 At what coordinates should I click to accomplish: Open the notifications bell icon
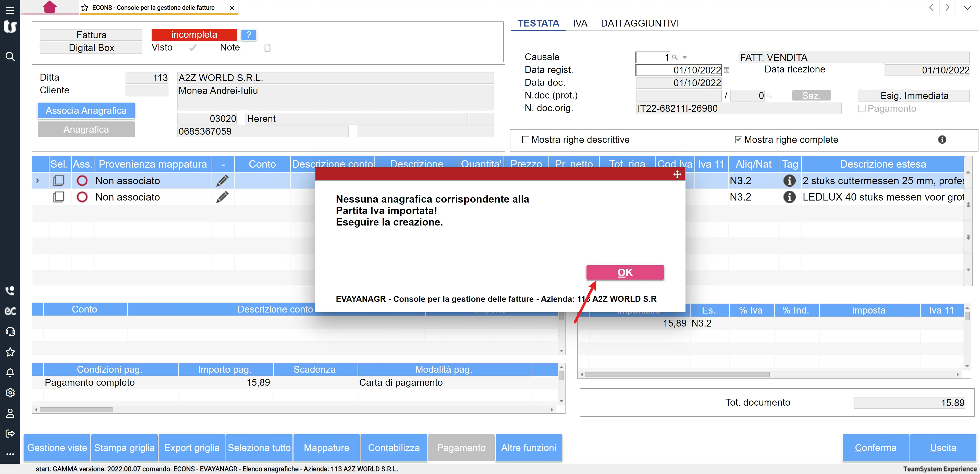tap(10, 372)
